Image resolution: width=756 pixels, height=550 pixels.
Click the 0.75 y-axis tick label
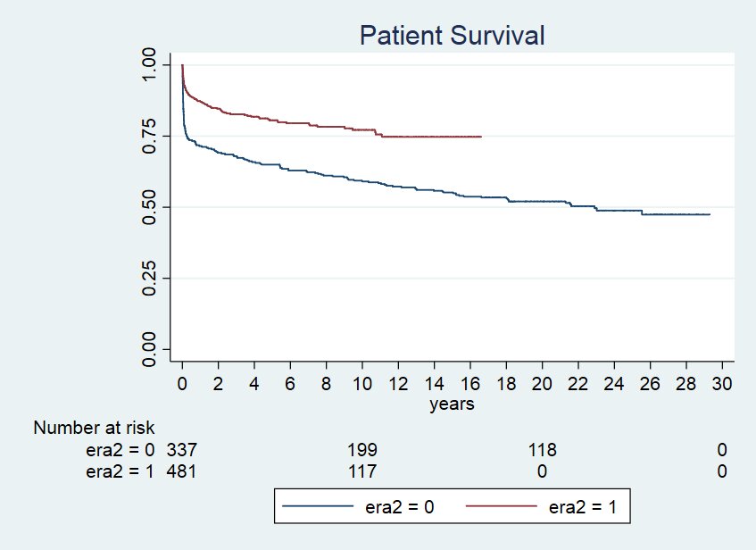[150, 137]
